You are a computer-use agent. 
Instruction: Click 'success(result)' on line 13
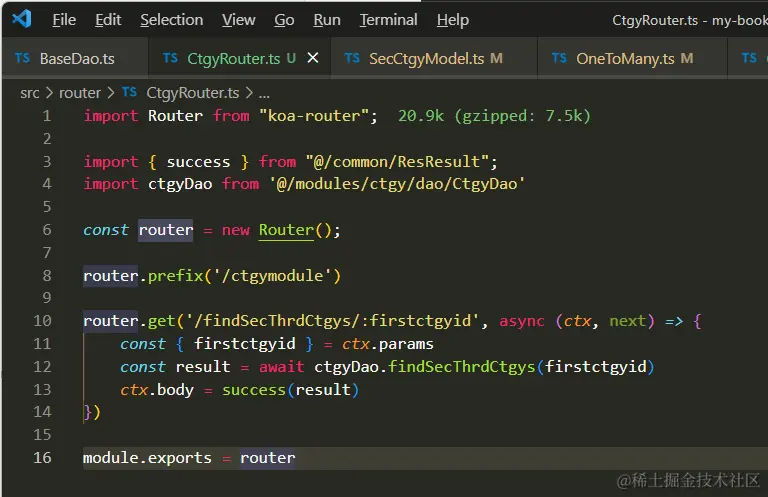290,390
